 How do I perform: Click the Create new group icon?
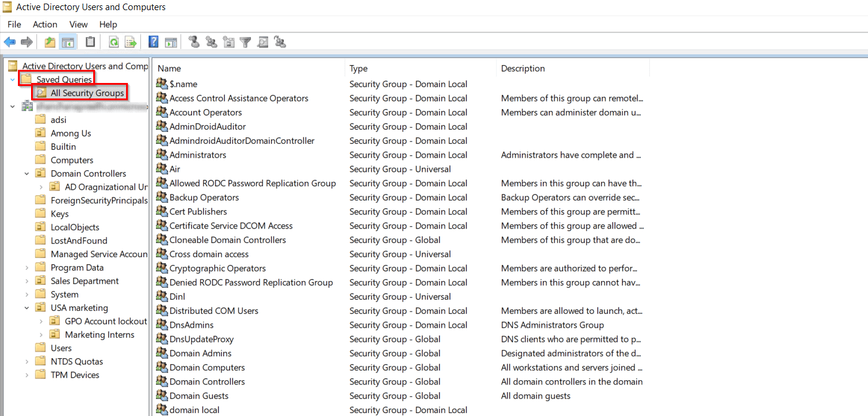coord(211,41)
